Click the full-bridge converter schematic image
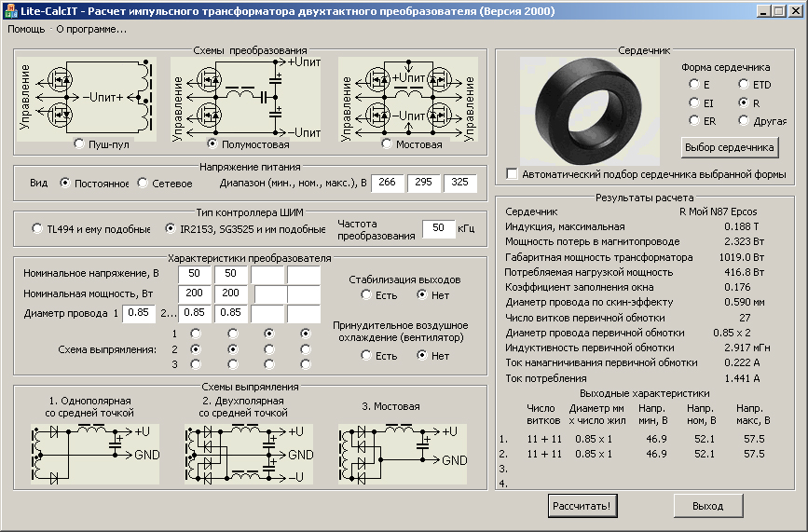This screenshot has height=532, width=808. [x=407, y=99]
